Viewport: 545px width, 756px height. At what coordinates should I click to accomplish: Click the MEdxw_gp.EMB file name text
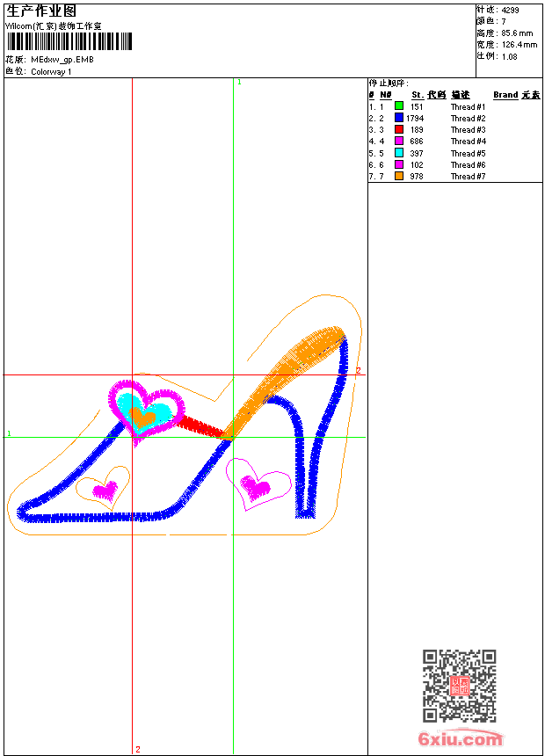point(62,60)
